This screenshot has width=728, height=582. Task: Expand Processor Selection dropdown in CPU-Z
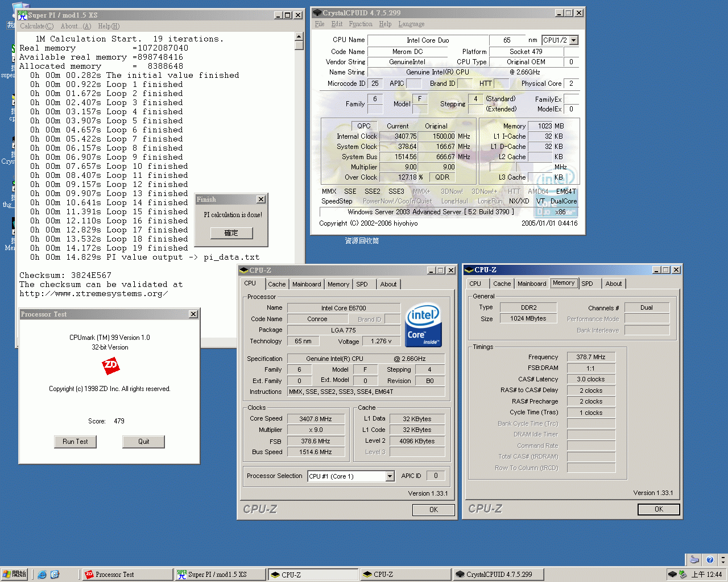pos(390,476)
